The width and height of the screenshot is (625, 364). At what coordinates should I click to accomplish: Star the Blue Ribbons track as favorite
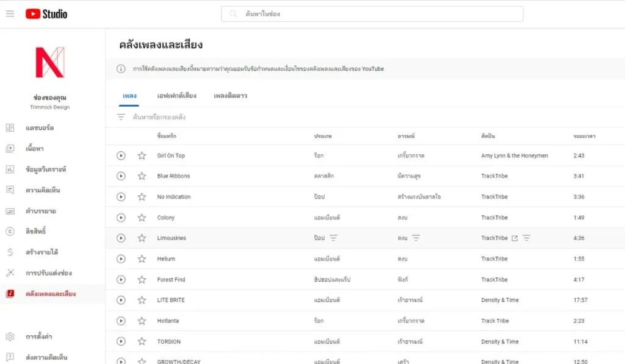(x=142, y=176)
